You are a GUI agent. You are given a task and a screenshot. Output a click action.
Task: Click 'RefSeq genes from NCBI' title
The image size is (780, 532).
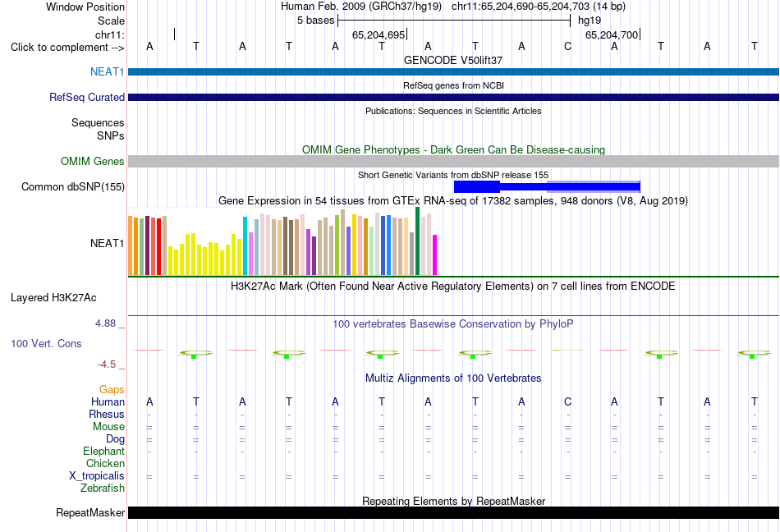pos(453,85)
